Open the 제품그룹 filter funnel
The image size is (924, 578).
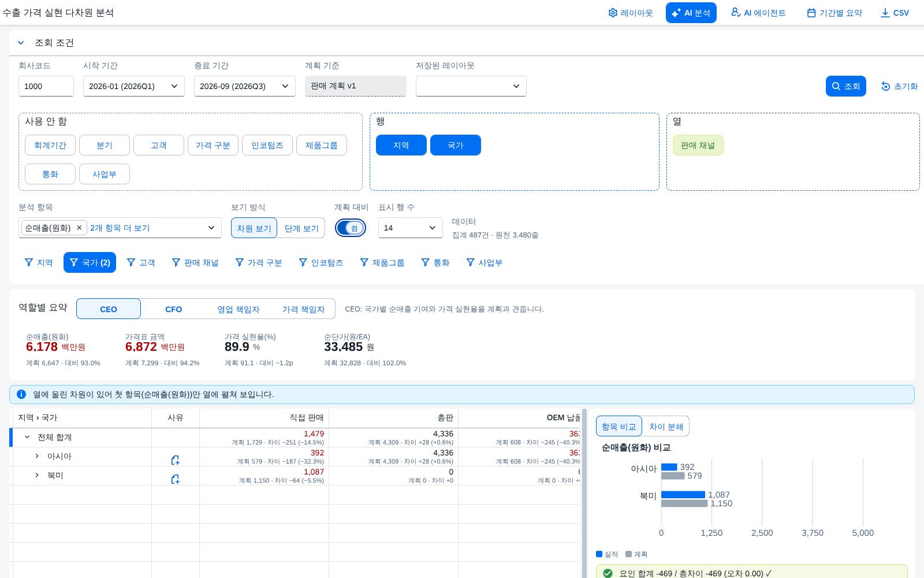pyautogui.click(x=382, y=262)
